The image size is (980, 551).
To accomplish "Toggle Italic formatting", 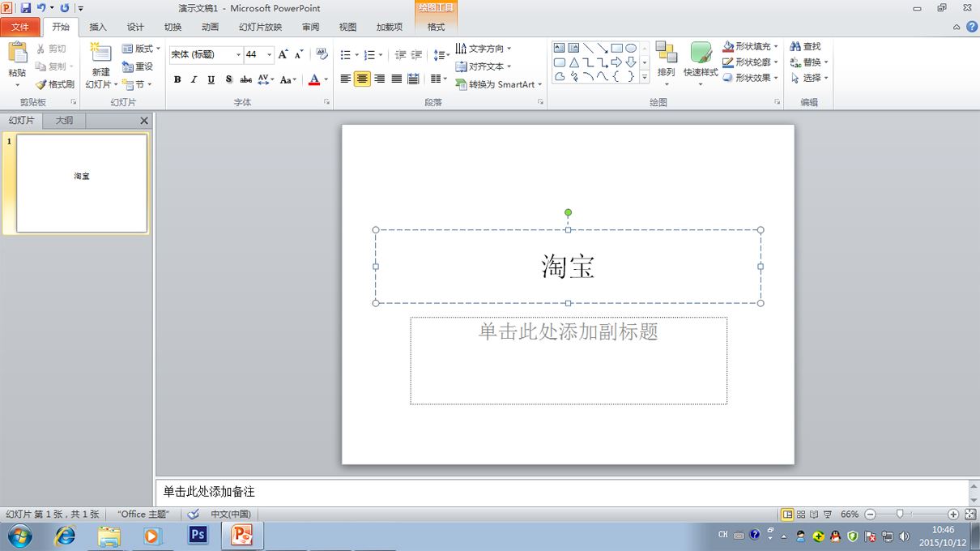I will 194,79.
